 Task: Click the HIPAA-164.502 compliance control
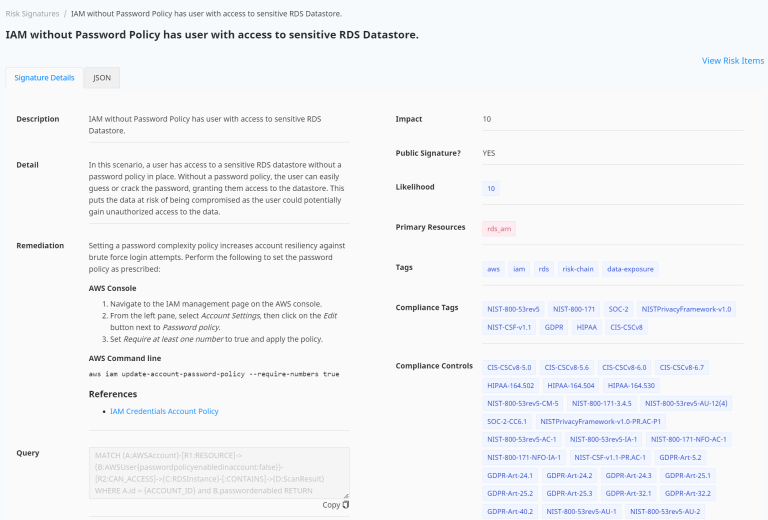tap(510, 385)
